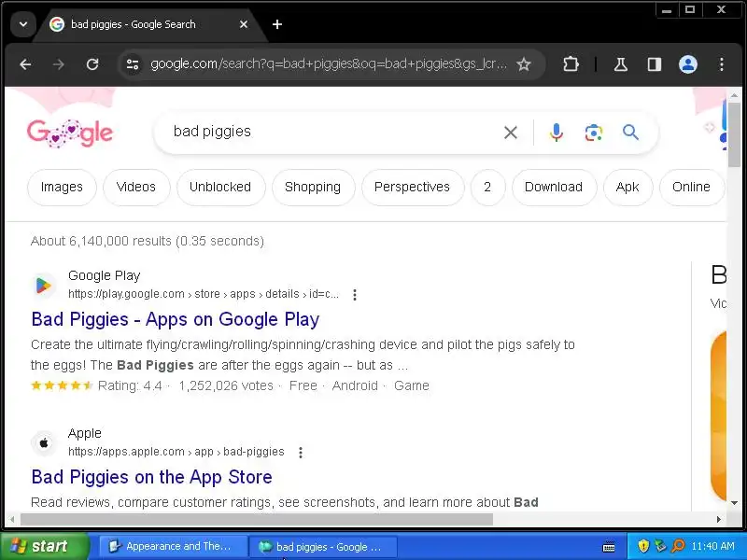Select the '2' filter chip
747x560 pixels.
(x=487, y=188)
